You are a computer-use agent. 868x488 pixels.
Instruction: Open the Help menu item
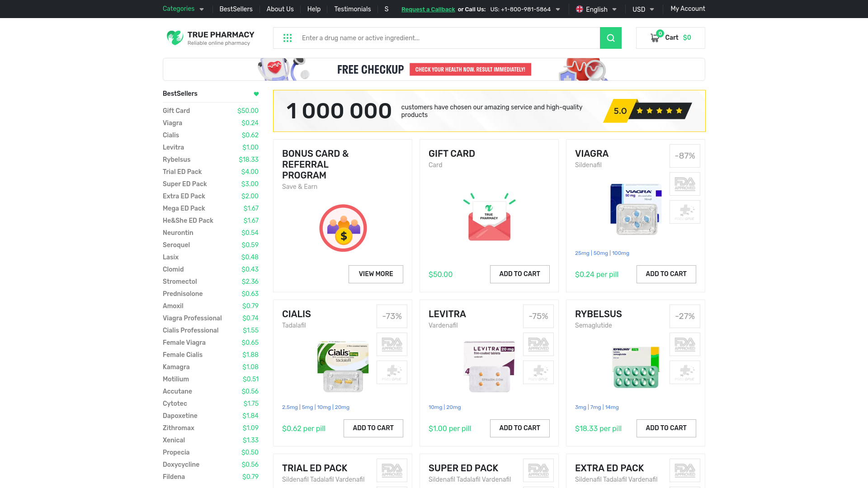pyautogui.click(x=314, y=9)
